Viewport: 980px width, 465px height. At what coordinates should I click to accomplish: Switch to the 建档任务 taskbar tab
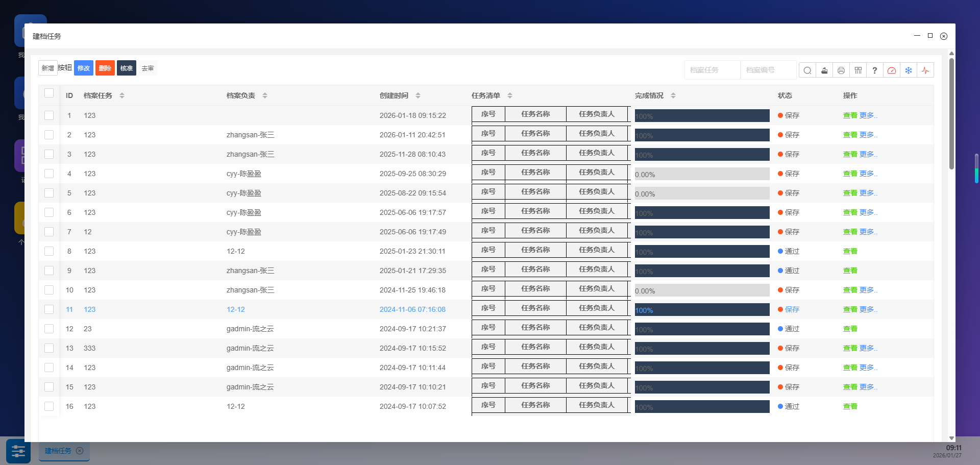(58, 451)
